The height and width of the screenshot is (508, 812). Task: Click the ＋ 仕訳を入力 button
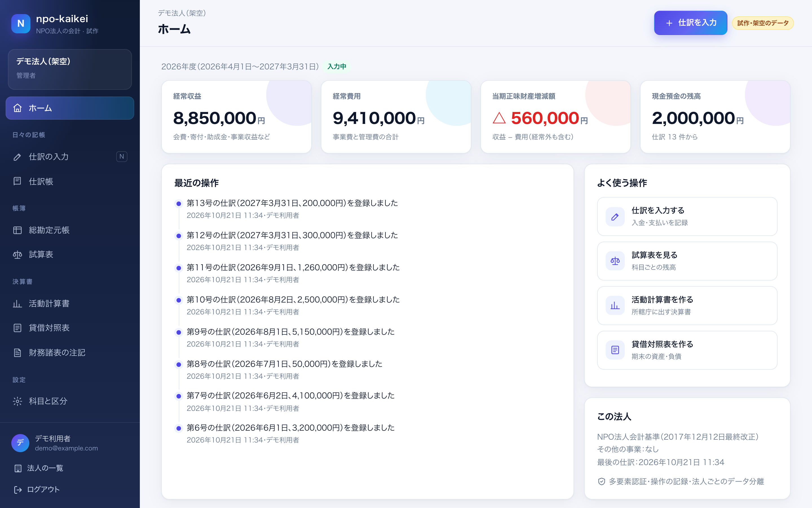(690, 23)
